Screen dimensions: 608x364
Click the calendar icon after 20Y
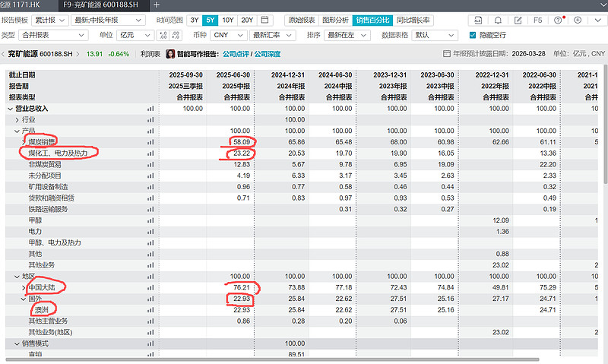264,20
